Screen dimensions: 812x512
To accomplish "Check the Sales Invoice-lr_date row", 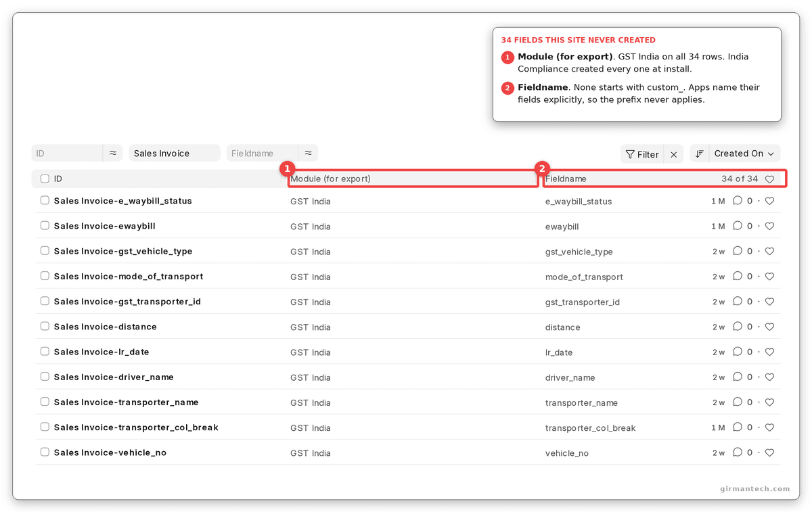I will [x=45, y=351].
